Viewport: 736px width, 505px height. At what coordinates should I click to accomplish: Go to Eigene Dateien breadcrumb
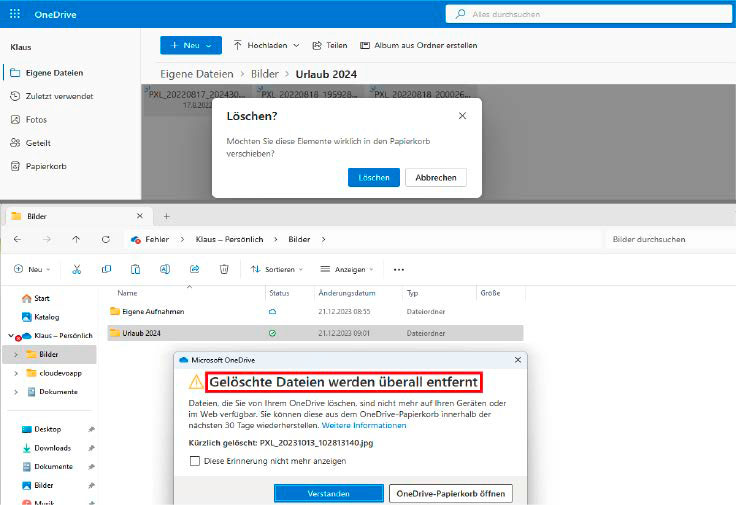click(197, 74)
